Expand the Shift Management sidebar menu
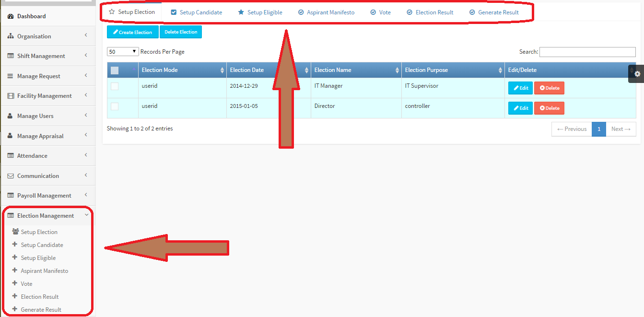Viewport: 644px width, 317px height. 47,56
